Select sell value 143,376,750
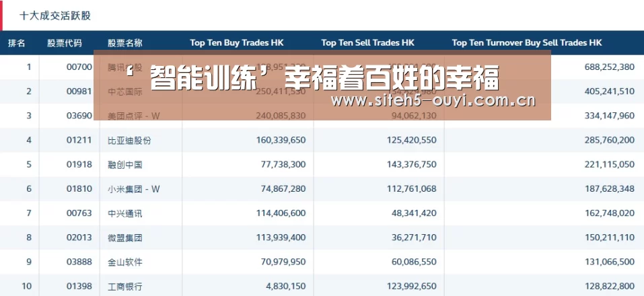This screenshot has height=296, width=644. [412, 165]
